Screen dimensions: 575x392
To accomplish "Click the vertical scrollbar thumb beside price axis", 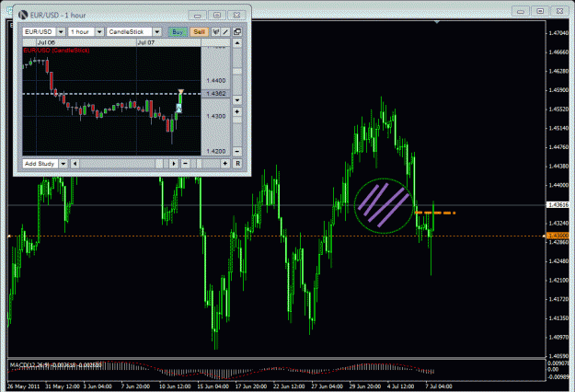I will coord(237,71).
